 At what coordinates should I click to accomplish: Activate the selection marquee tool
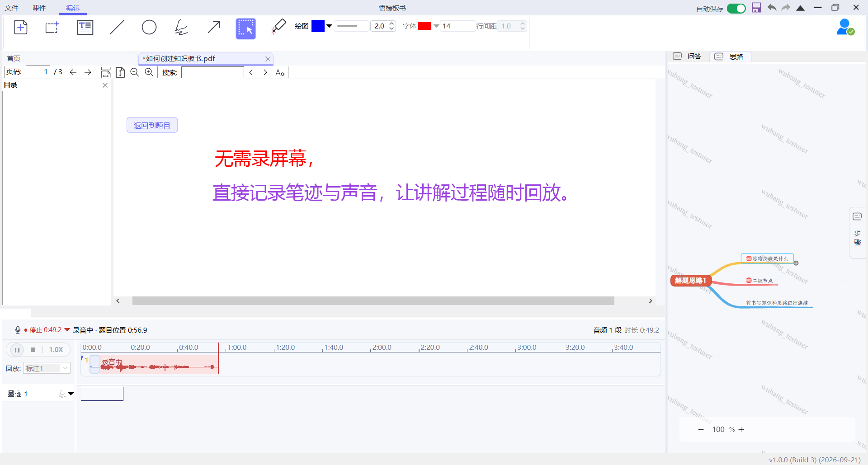coord(246,28)
